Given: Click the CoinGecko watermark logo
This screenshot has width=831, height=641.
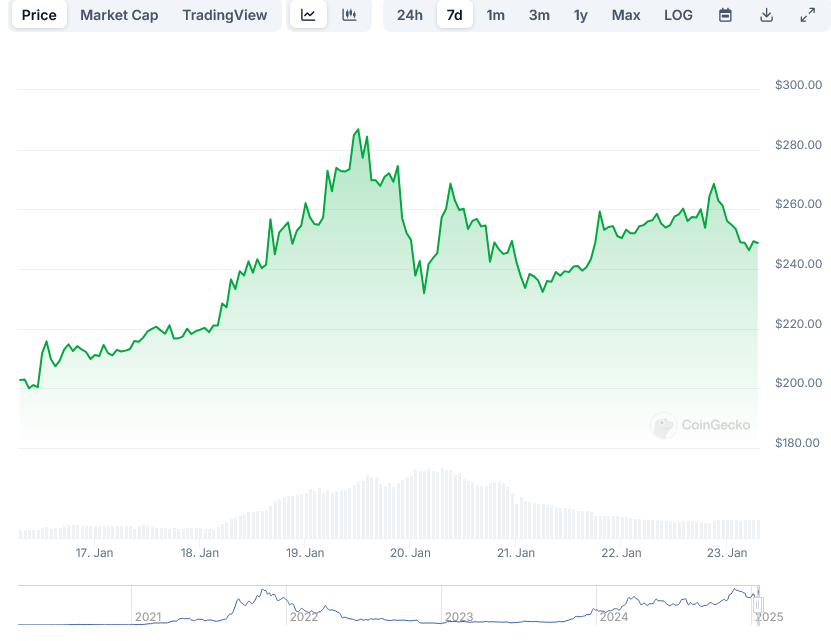Looking at the screenshot, I should [x=700, y=425].
